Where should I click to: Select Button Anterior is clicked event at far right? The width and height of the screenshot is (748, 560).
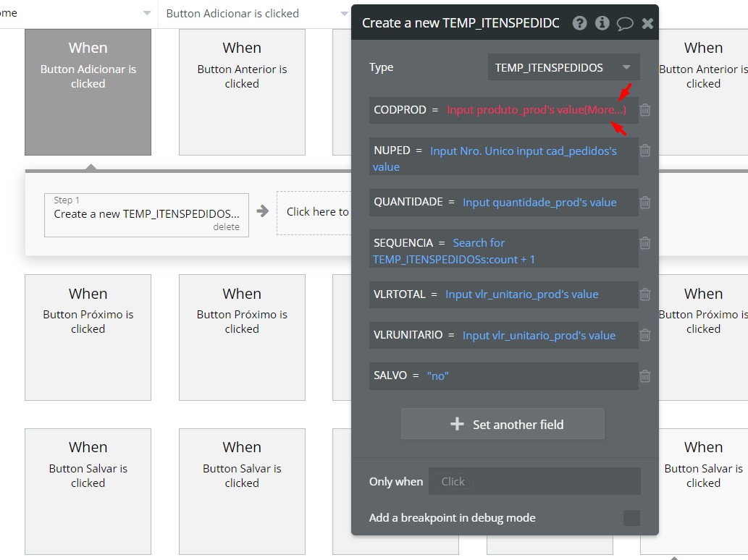[703, 92]
